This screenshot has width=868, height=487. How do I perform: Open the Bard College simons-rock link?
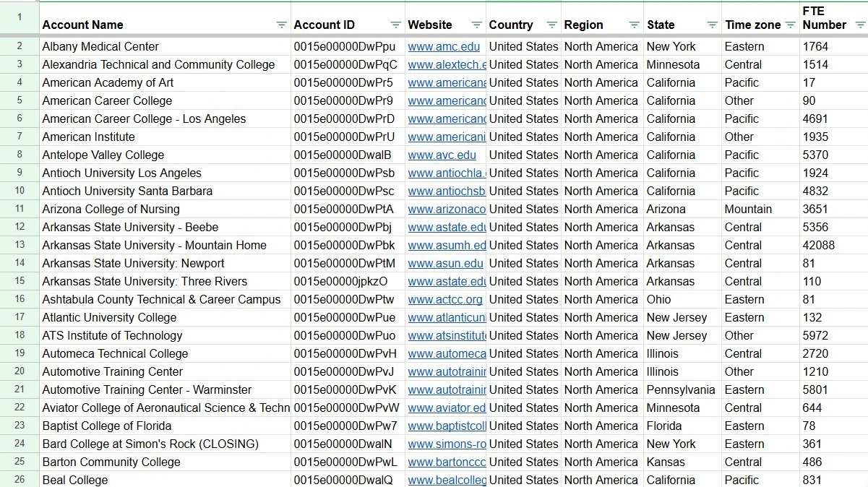pos(447,444)
